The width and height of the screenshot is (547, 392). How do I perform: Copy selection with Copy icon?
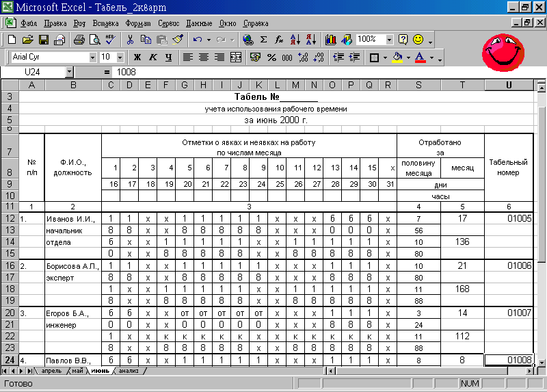tap(146, 40)
